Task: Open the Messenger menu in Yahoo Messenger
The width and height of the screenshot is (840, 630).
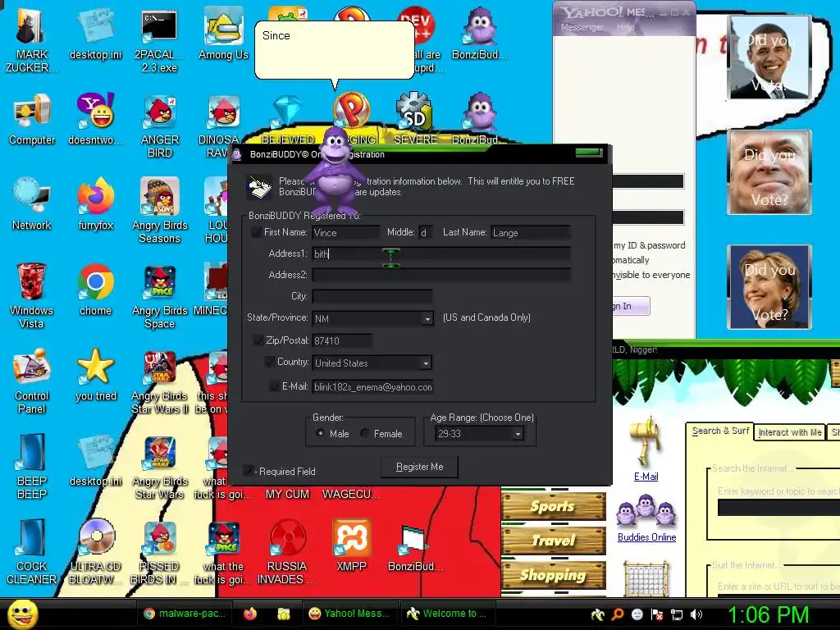Action: (582, 27)
